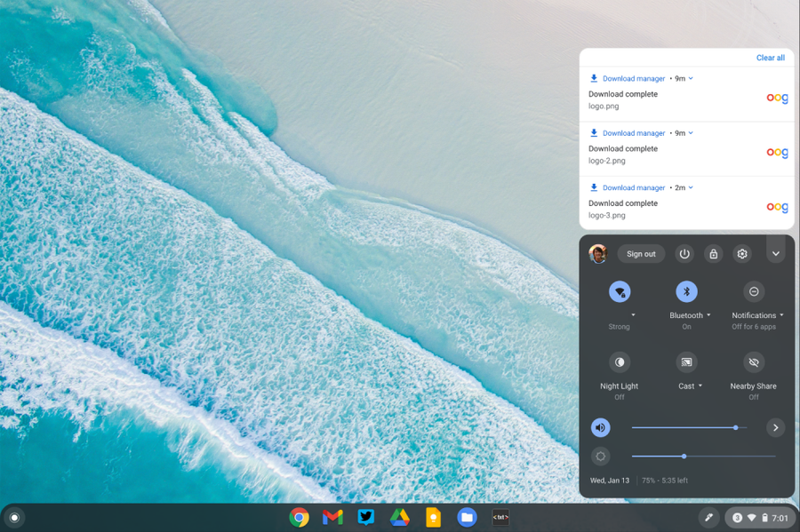Open settings via the gear icon
800x532 pixels.
tap(742, 254)
